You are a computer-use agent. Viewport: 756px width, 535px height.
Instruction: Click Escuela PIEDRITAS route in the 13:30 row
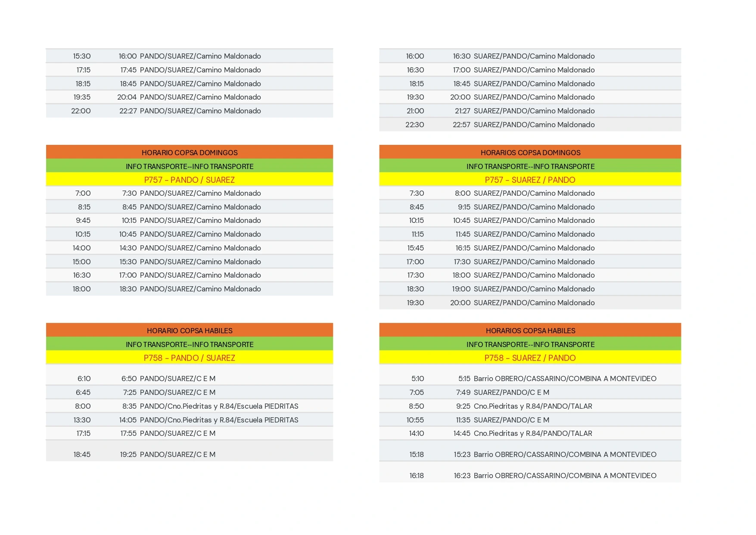(x=219, y=420)
